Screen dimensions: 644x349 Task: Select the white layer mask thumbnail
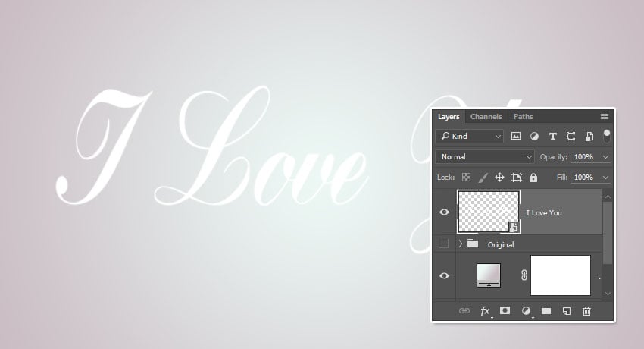point(561,275)
